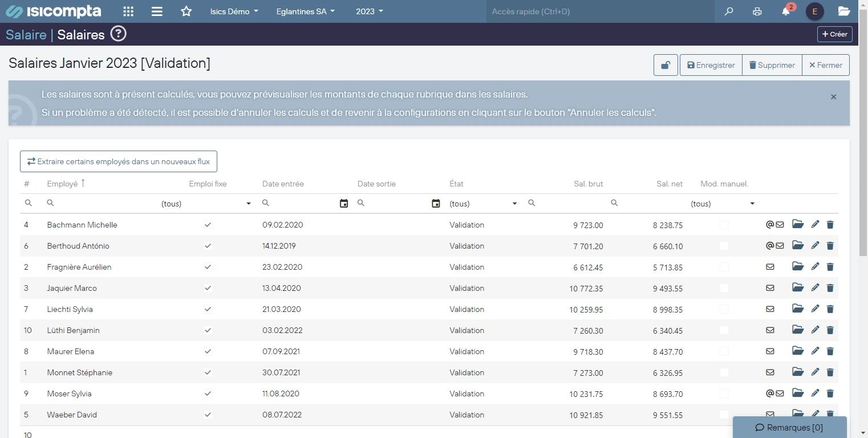The height and width of the screenshot is (438, 868).
Task: Open the Remarques [0] panel
Action: coord(789,427)
